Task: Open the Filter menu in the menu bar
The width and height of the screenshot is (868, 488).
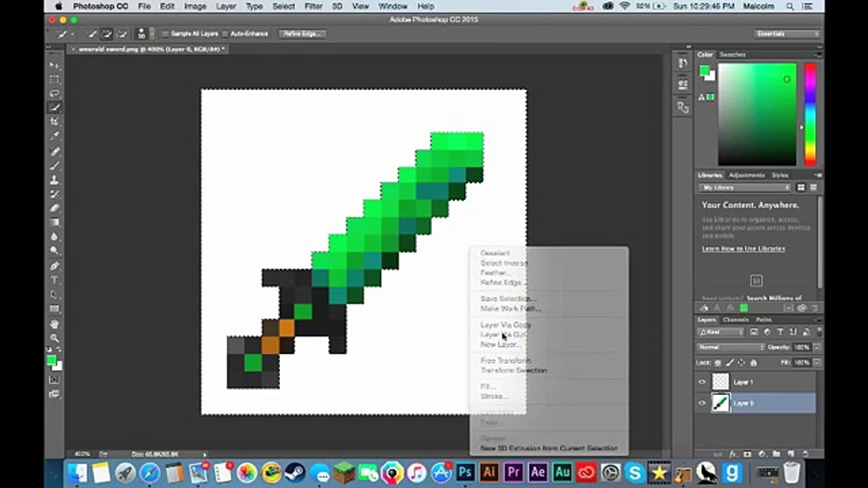Action: coord(313,6)
